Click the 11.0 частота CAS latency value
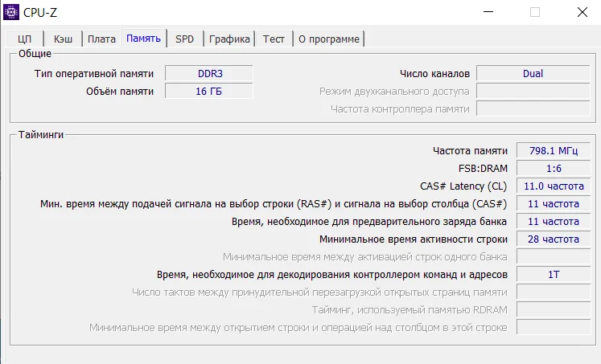The height and width of the screenshot is (364, 601). coord(554,186)
